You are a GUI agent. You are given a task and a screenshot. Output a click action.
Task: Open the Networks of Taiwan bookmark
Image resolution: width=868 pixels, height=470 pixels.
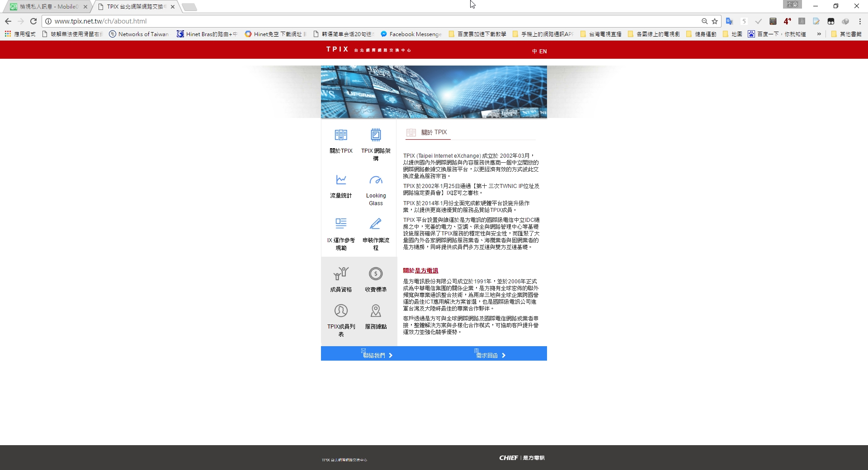139,34
